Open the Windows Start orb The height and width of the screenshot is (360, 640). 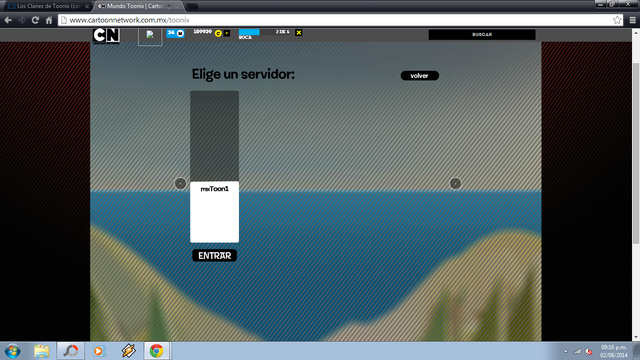(12, 351)
